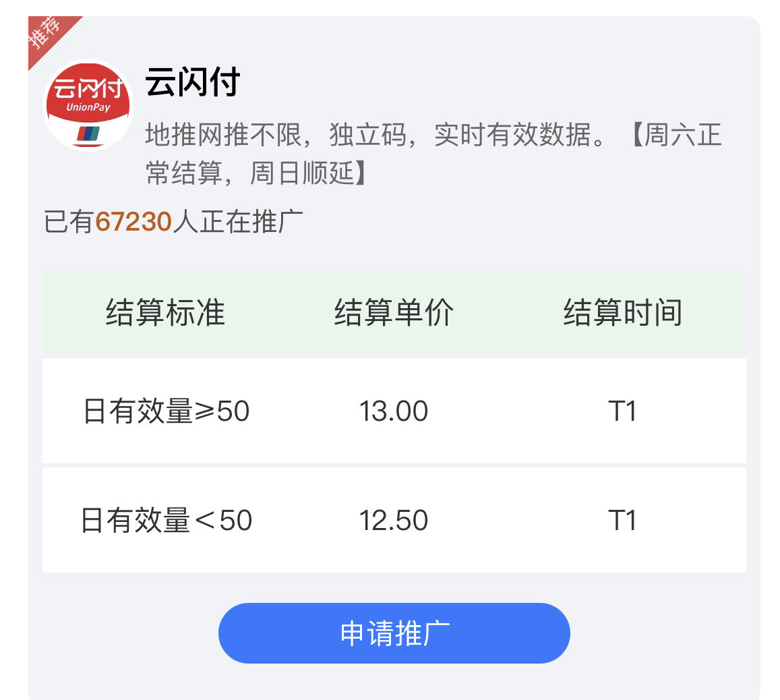Select the 日有效量≥50 row label
The height and width of the screenshot is (700, 780).
click(x=166, y=411)
